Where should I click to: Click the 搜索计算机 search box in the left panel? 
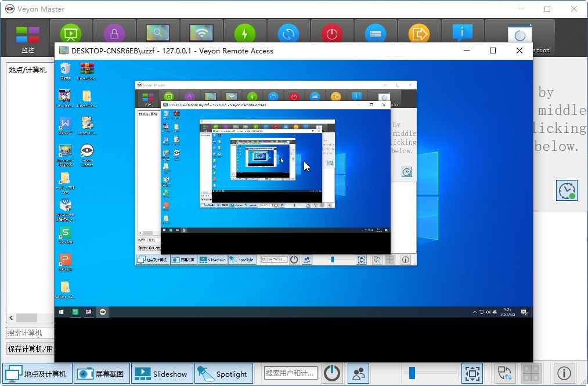(31, 333)
